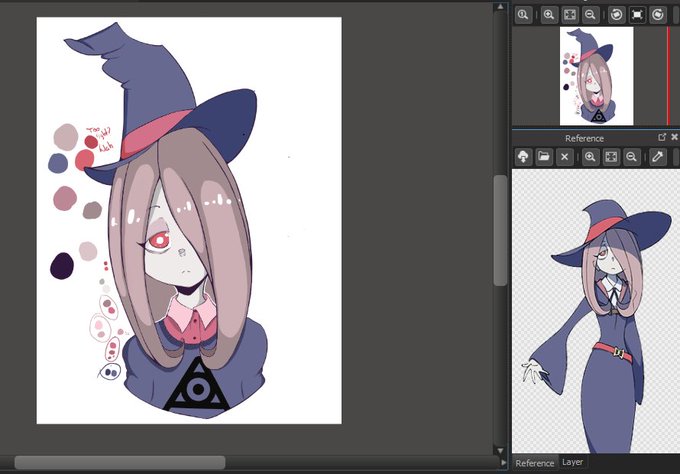
Task: Click the horizontal scrollbar right arrow
Action: [503, 462]
